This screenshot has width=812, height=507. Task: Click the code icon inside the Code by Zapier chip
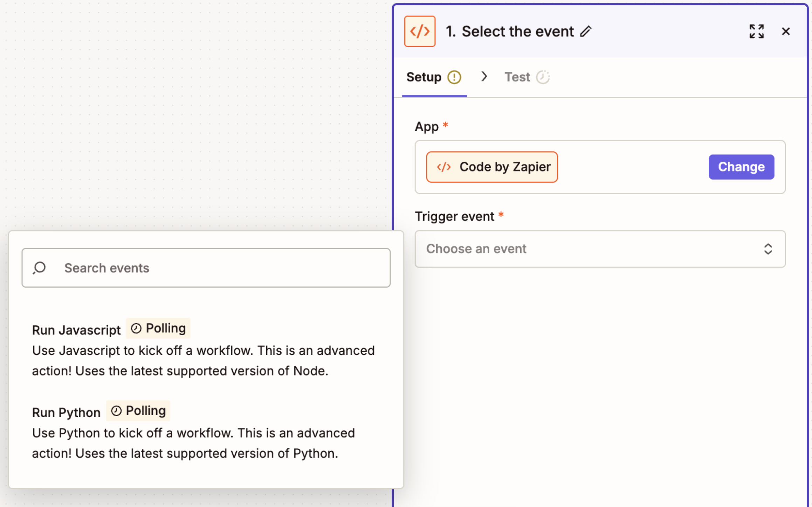pos(443,167)
